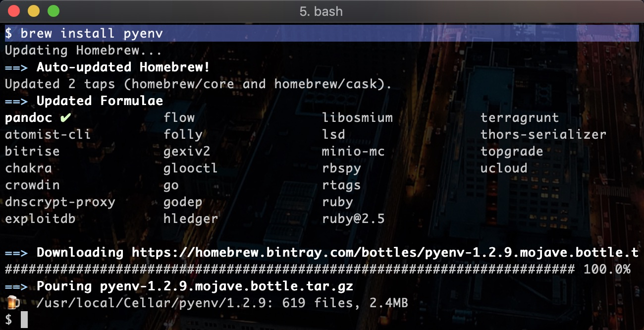Select the 'crowdin' formula name
Screen dimensions: 644x330
(x=32, y=185)
